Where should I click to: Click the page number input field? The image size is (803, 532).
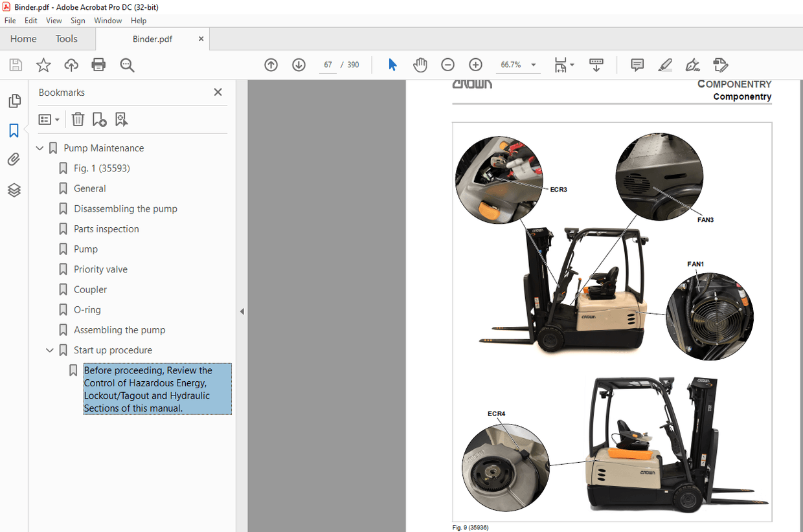click(x=328, y=65)
